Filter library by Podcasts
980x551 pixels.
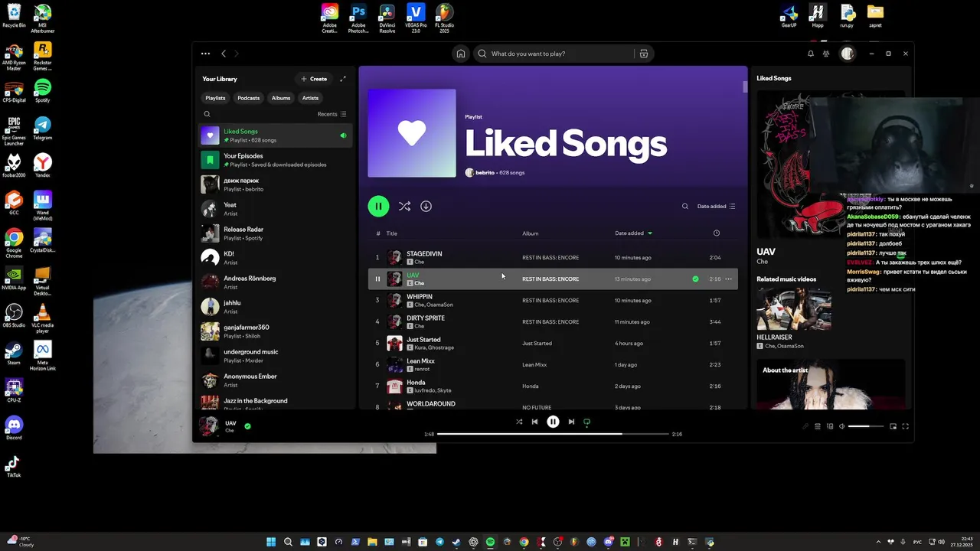[x=248, y=98]
